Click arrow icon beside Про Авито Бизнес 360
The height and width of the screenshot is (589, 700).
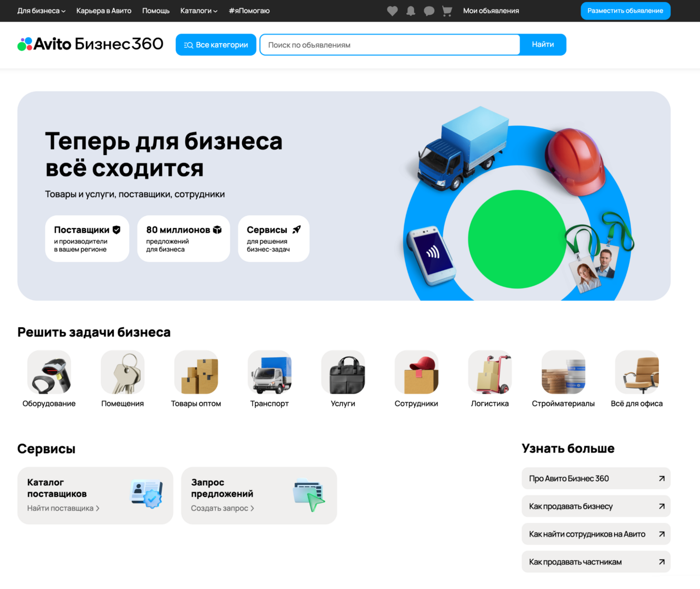[x=662, y=479]
